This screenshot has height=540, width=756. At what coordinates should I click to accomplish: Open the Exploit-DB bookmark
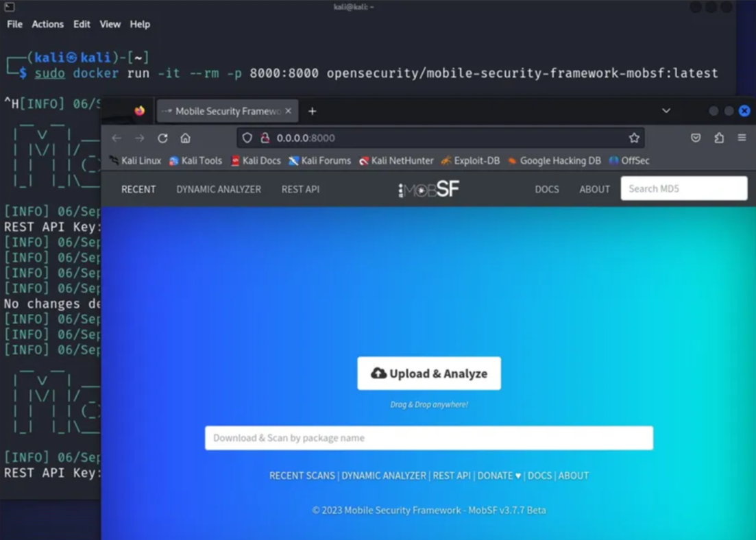[470, 160]
